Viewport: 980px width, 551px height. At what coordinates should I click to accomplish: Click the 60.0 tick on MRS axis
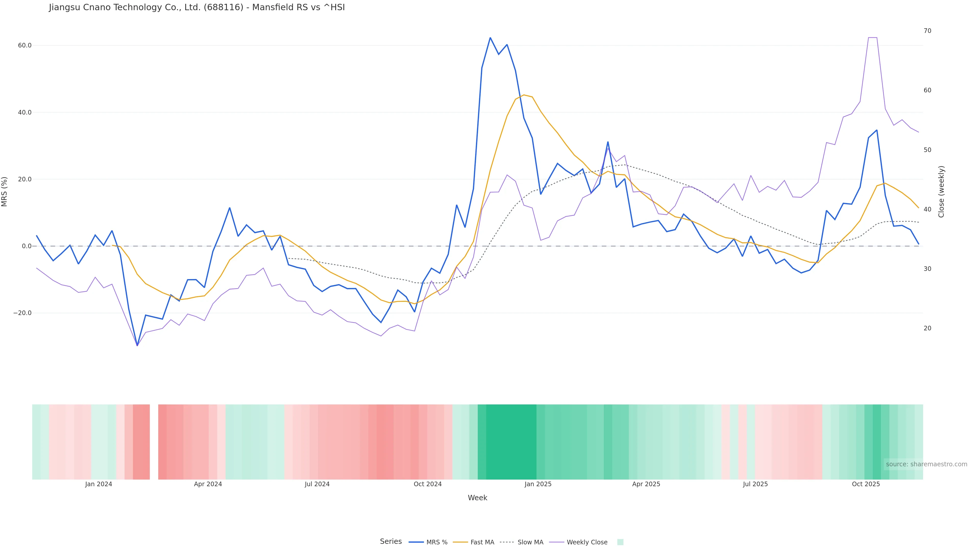coord(25,45)
